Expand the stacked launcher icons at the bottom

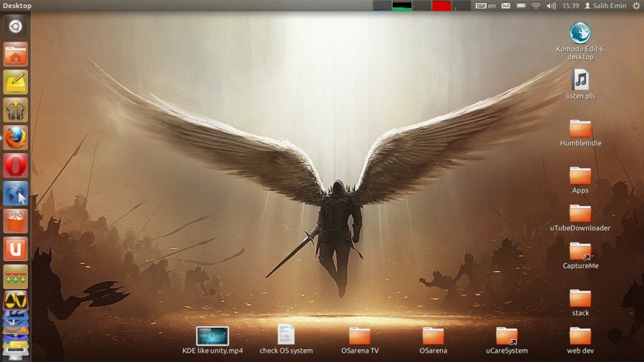coord(16,336)
